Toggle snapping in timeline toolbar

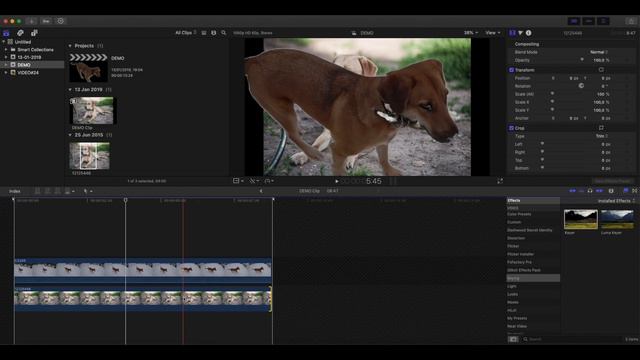(x=599, y=191)
